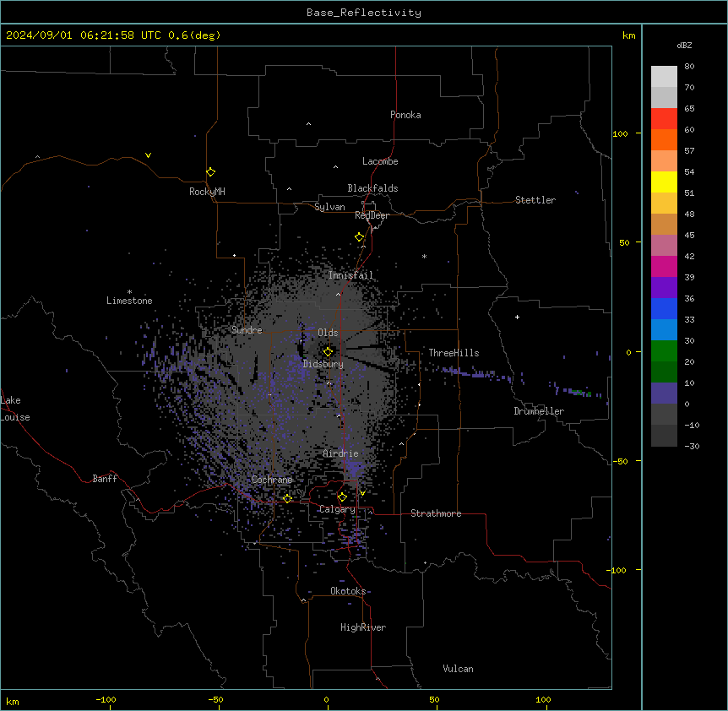Screen dimensions: 728x711
Task: Click the Limestone label
Action: pos(129,301)
